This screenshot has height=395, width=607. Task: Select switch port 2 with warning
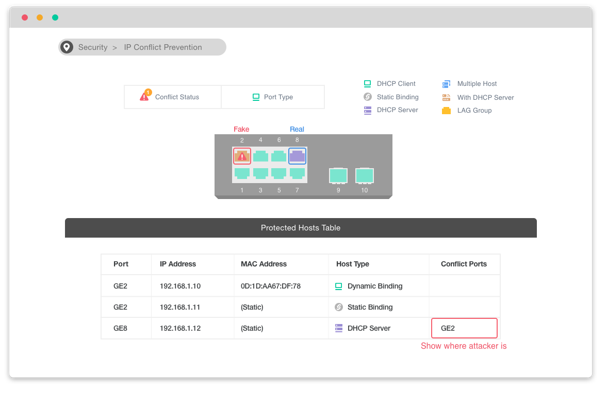pos(242,156)
